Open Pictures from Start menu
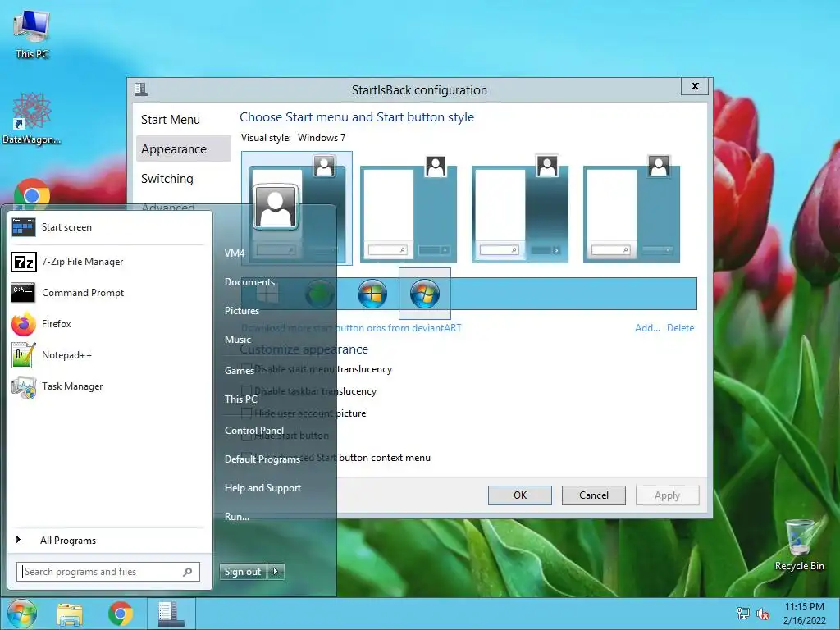Image resolution: width=840 pixels, height=630 pixels. click(x=242, y=311)
